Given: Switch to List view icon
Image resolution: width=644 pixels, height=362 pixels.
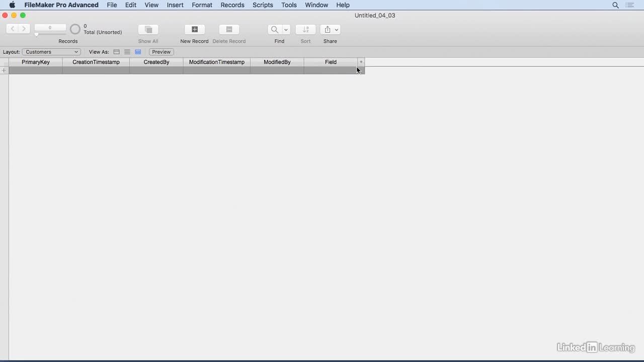Looking at the screenshot, I should pos(127,52).
